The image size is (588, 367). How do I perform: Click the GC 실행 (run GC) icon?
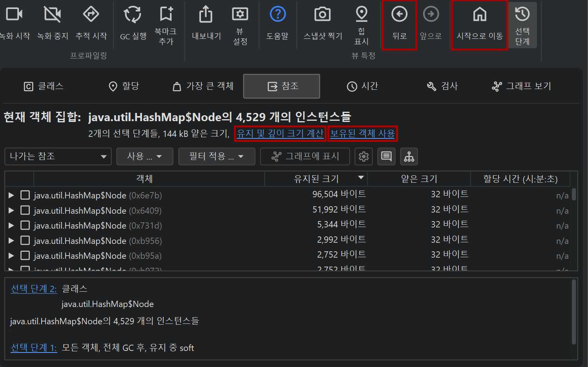pos(133,15)
